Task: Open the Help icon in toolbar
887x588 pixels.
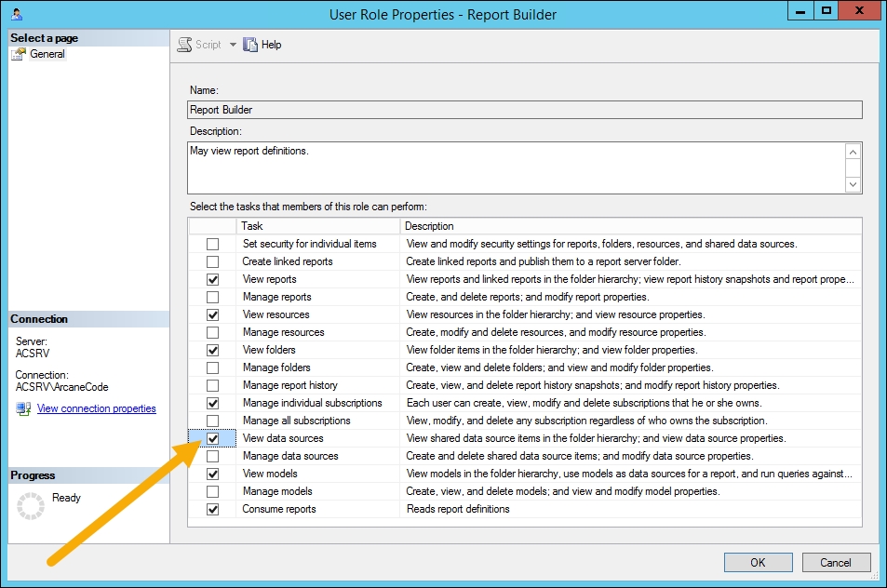Action: tap(250, 45)
